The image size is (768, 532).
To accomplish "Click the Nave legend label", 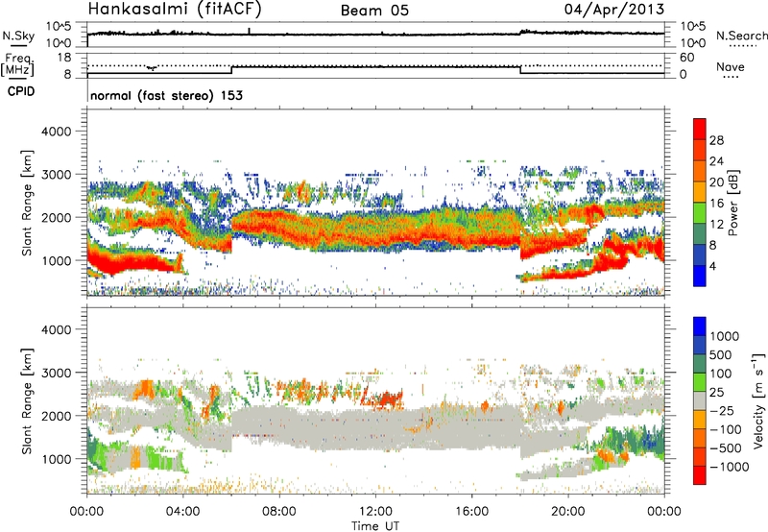I will point(730,66).
